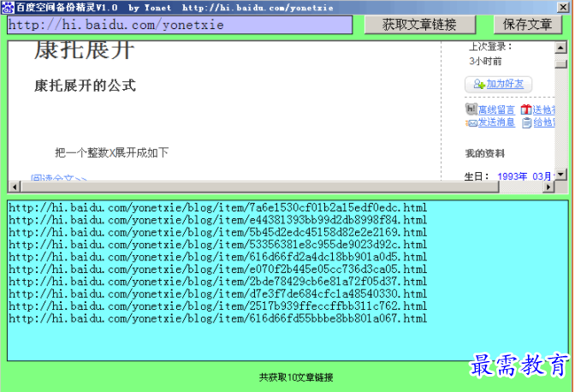Select the link ending 2517b939ffeccffbb311c762.html
Viewport: 575px width, 392px height.
coord(218,306)
